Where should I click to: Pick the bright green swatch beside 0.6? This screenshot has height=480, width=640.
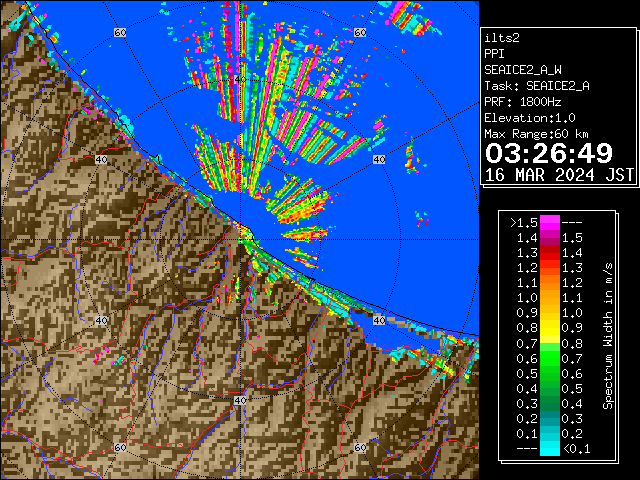tap(550, 358)
